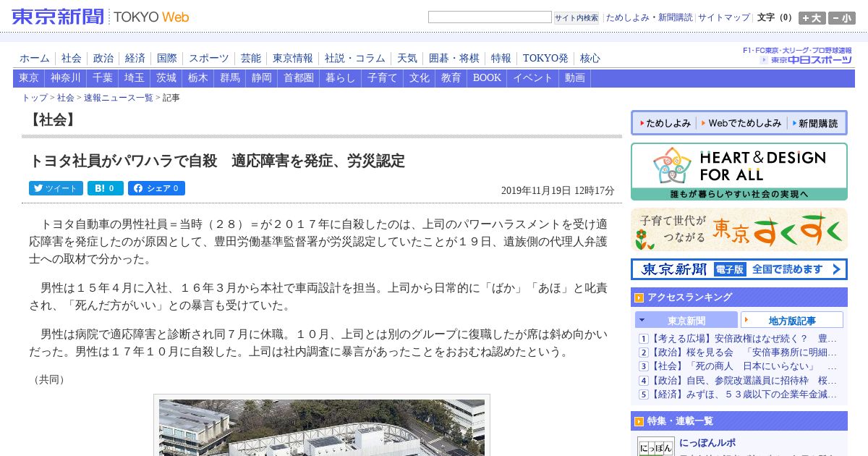Click 新聞購読 in the subscription box
The height and width of the screenshot is (456, 868).
click(815, 124)
